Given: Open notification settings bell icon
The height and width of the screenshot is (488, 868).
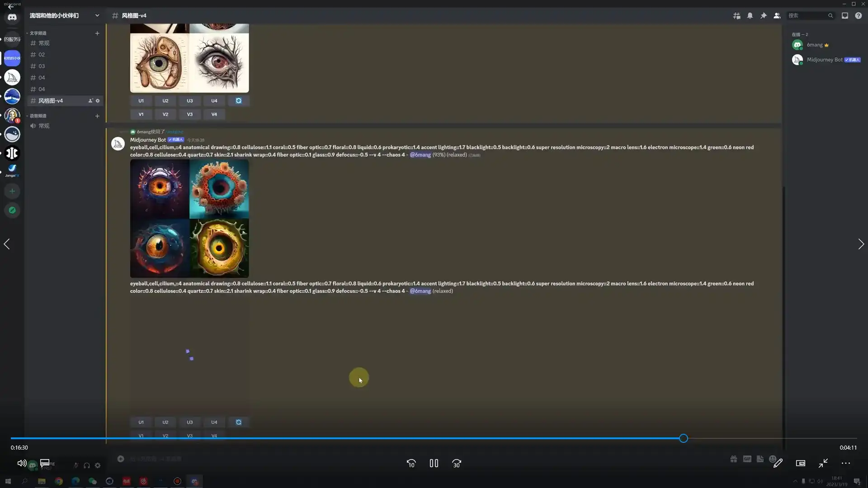Looking at the screenshot, I should coord(750,16).
